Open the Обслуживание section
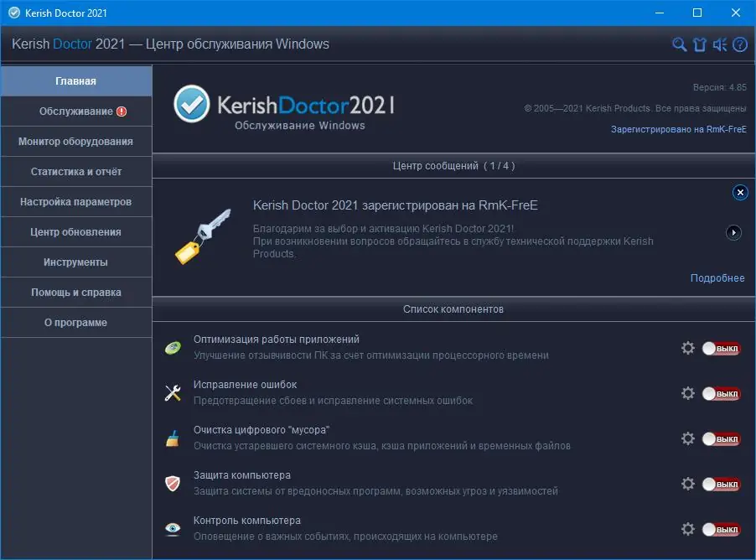Image resolution: width=756 pixels, height=560 pixels. [x=76, y=111]
